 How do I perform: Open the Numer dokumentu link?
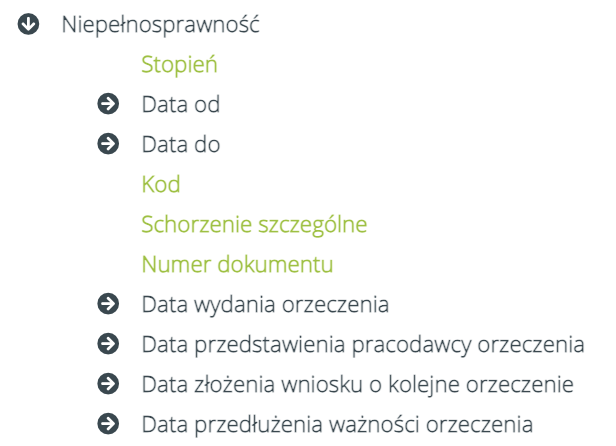pyautogui.click(x=237, y=265)
